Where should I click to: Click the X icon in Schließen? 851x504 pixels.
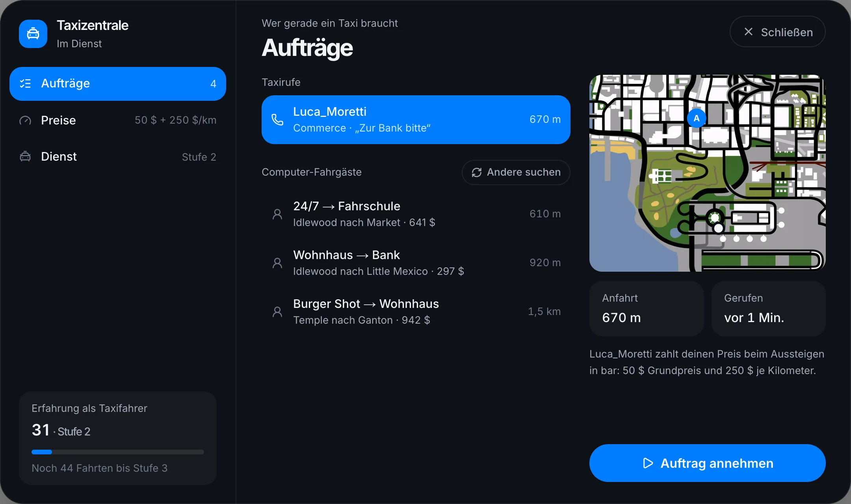(x=749, y=32)
